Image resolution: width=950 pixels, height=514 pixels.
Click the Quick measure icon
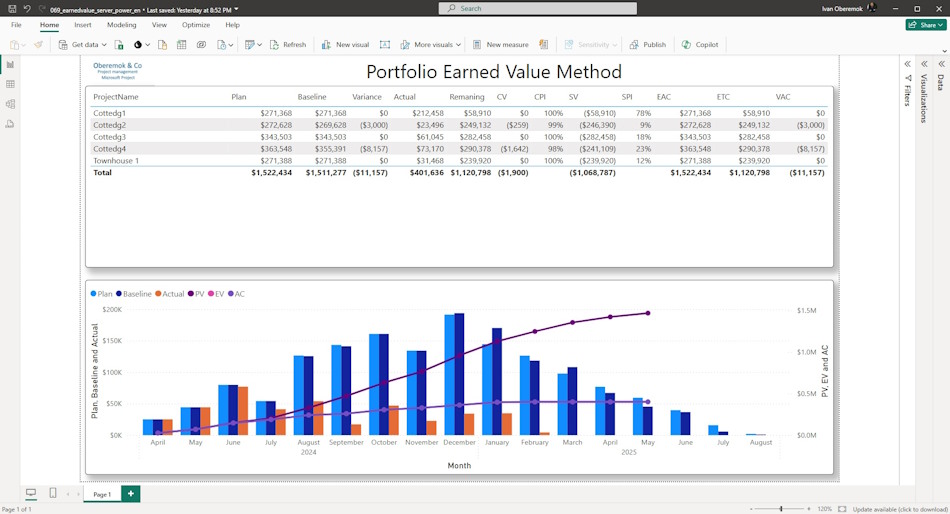tap(543, 44)
